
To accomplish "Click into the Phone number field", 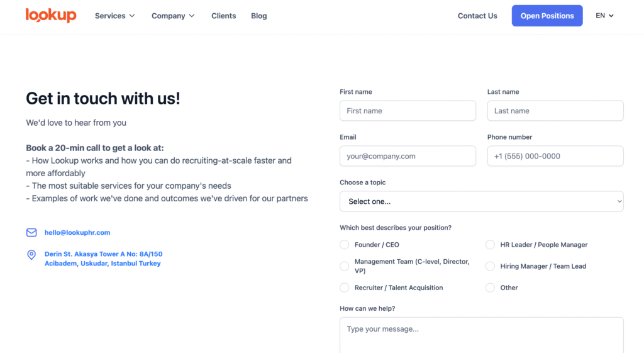I will [555, 156].
